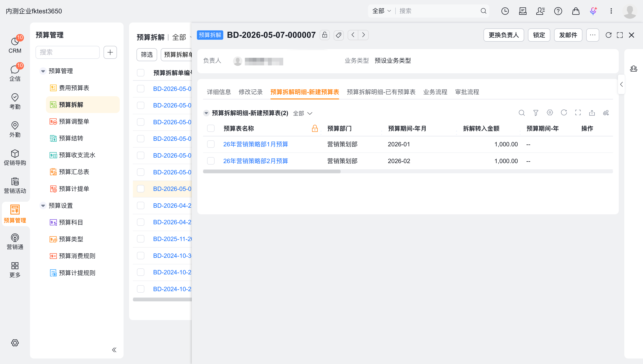The height and width of the screenshot is (364, 643).
Task: Open the 全部 search scope dropdown
Action: tap(382, 11)
